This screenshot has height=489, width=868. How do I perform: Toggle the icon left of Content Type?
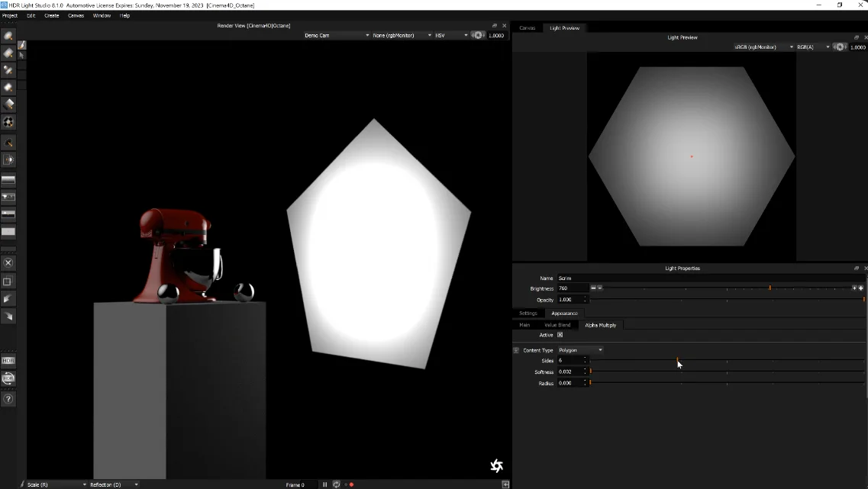coord(516,350)
